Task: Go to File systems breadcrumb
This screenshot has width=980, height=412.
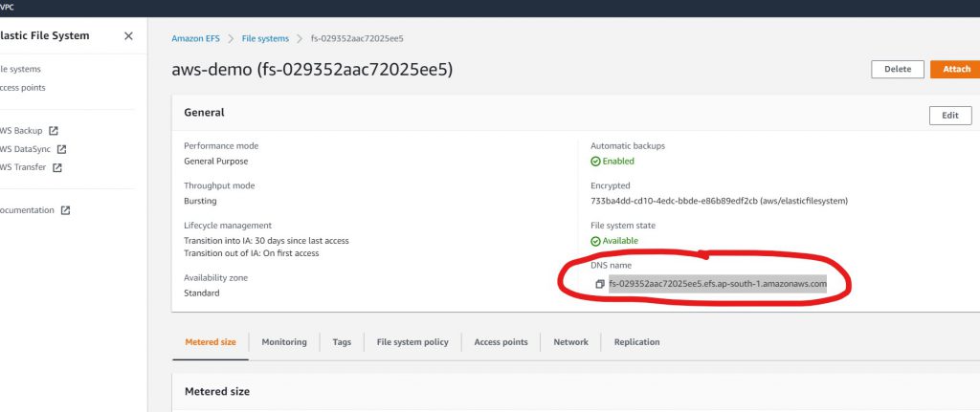Action: 265,39
